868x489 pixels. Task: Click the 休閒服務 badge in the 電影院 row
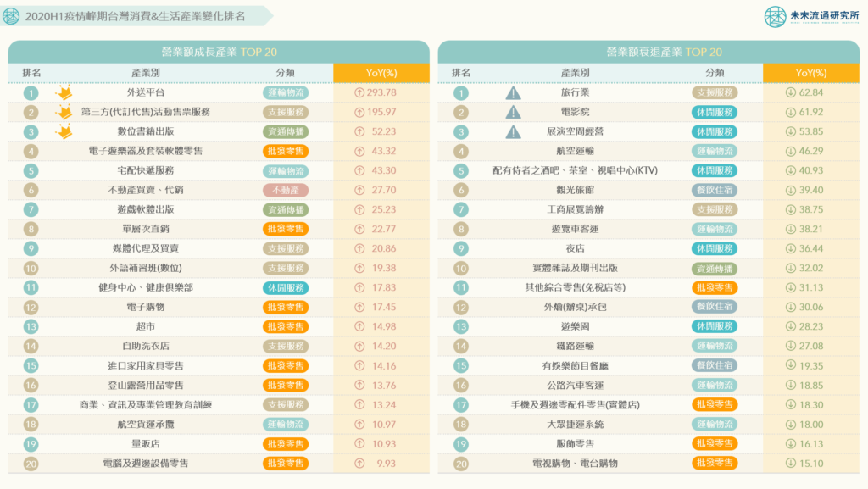pos(715,112)
